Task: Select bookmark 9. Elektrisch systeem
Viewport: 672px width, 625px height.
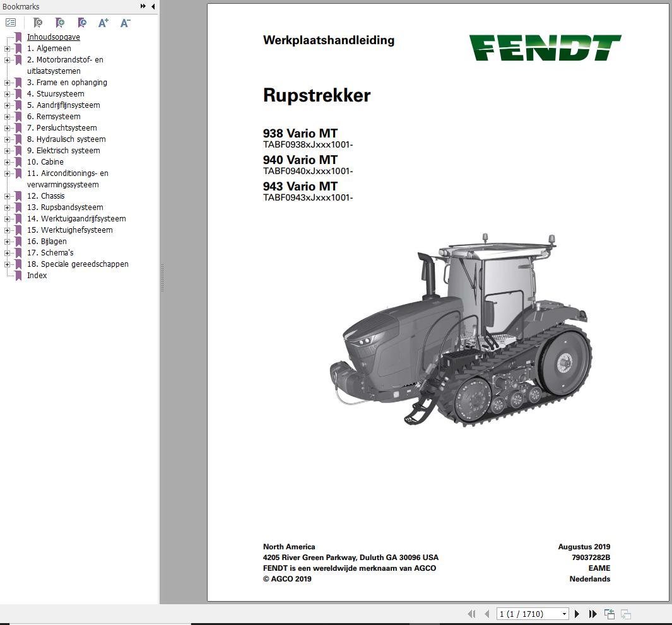Action: pyautogui.click(x=64, y=150)
